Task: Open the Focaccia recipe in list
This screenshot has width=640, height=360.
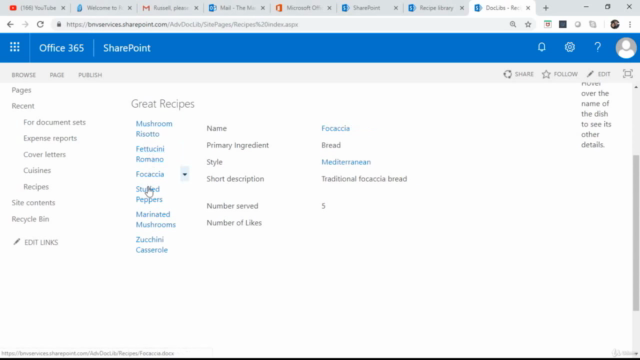Action: 150,174
